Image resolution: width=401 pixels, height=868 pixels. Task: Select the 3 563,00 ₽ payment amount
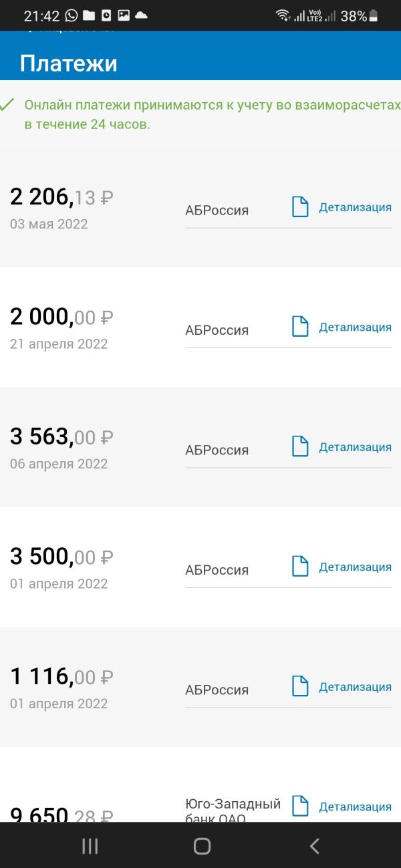tap(61, 436)
